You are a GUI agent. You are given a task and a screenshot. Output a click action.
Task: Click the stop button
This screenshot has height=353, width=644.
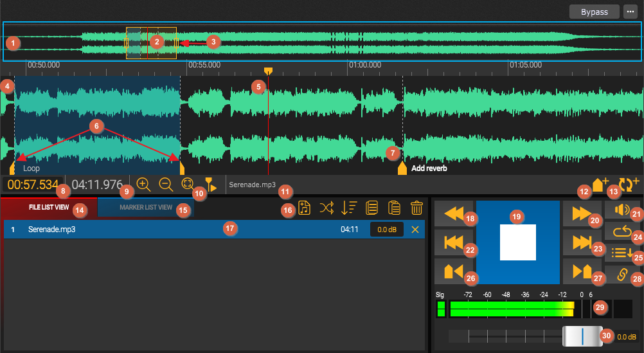(518, 242)
